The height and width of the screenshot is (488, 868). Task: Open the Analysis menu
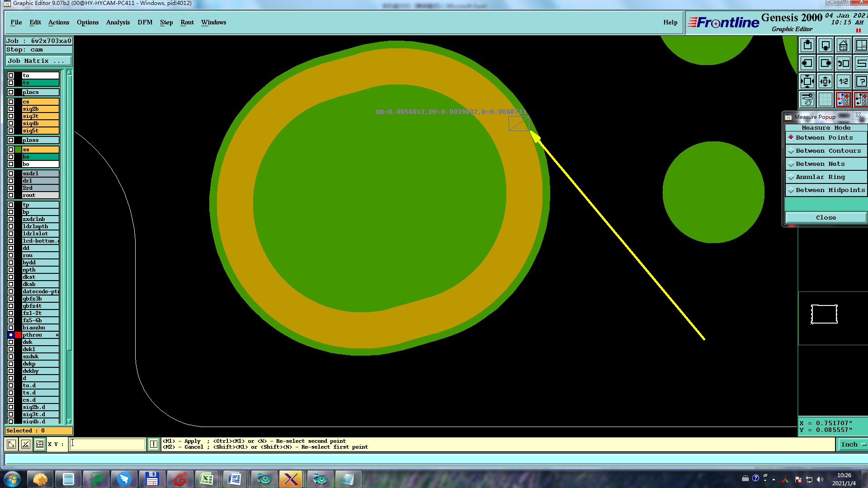point(118,22)
